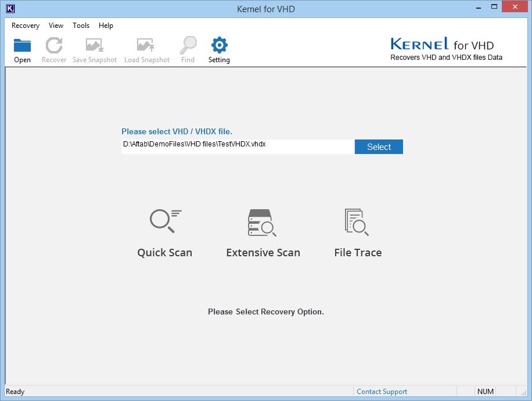
Task: Close the Kernel for VHD window
Action: pyautogui.click(x=515, y=7)
